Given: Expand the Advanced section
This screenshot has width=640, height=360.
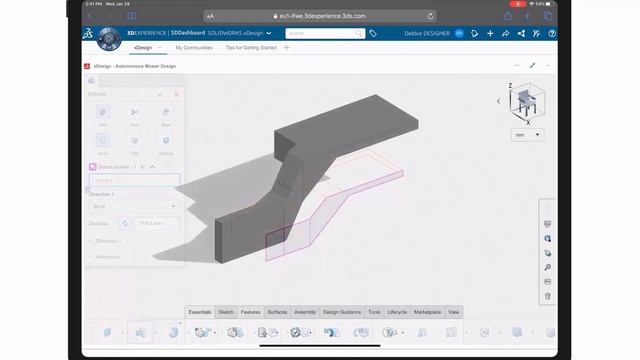Looking at the screenshot, I should (104, 257).
